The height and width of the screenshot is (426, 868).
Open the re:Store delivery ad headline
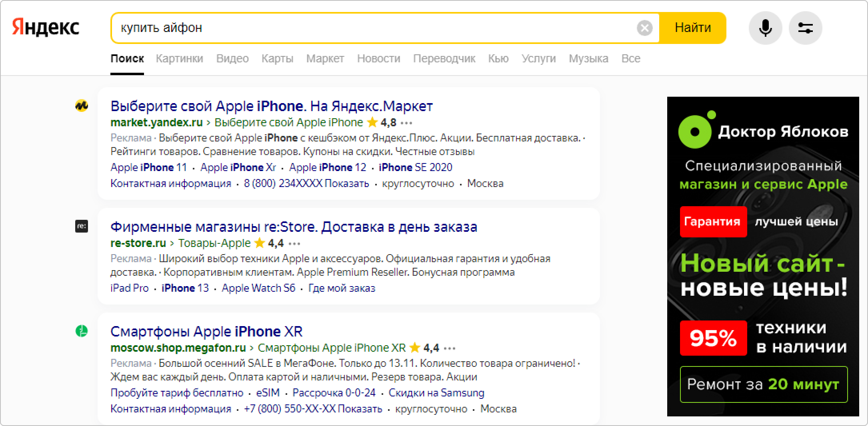[294, 227]
